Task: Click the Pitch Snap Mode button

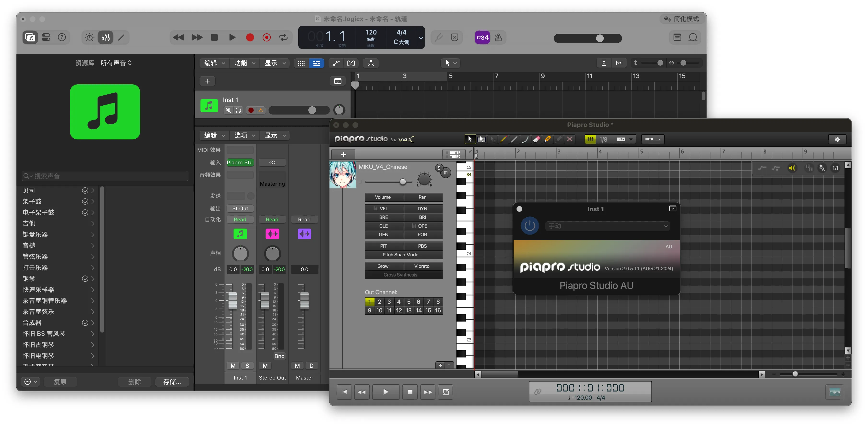Action: [400, 255]
